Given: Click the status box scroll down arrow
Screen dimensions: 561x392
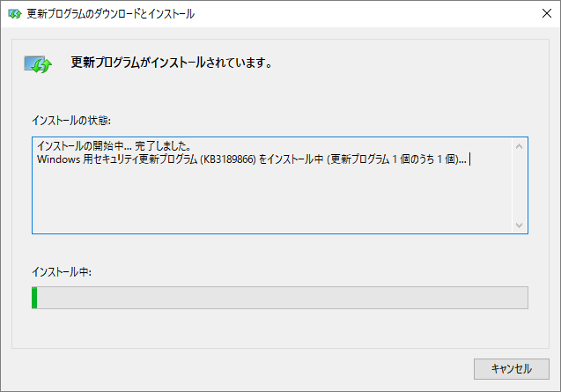Looking at the screenshot, I should click(520, 225).
